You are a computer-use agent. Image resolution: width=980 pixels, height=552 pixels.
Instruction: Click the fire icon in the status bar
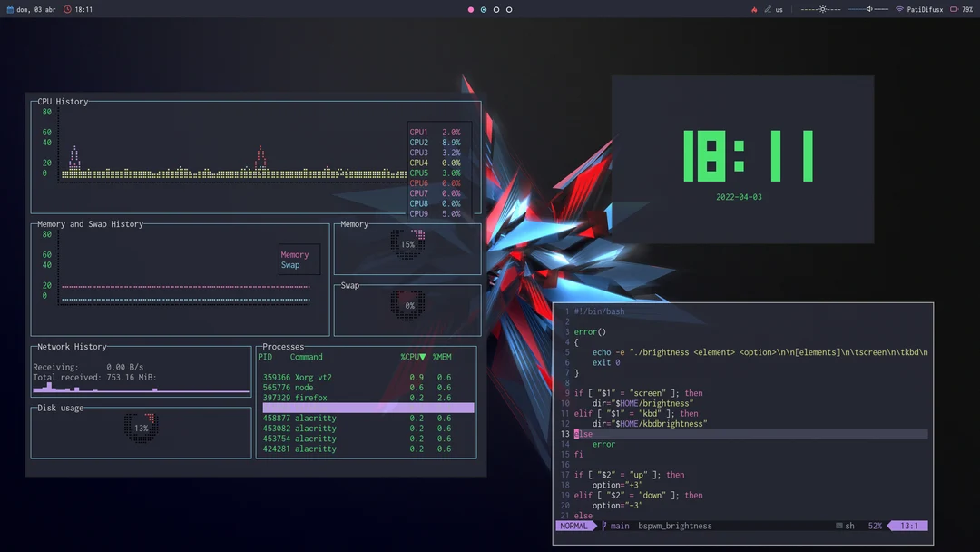[x=755, y=9]
